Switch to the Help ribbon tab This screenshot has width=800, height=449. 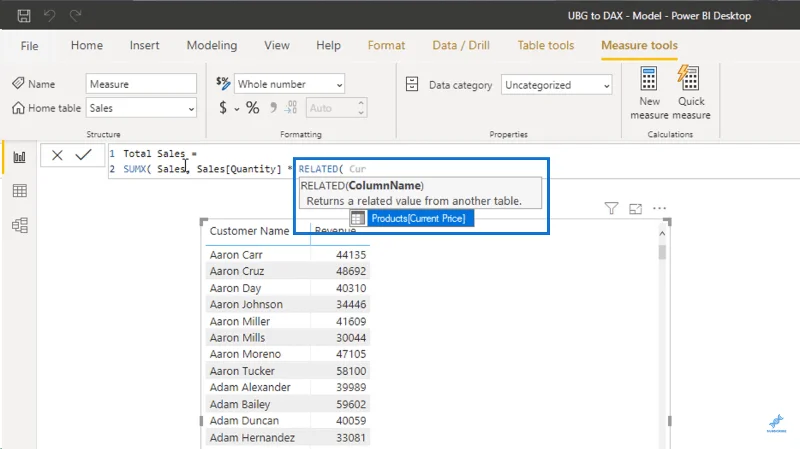coord(328,45)
